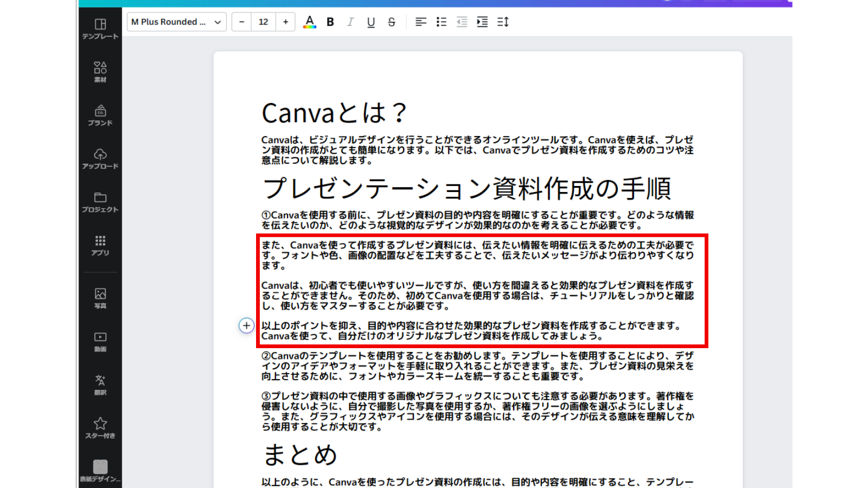
Task: Open the 写真 (Photos) sidebar panel
Action: pos(100,298)
